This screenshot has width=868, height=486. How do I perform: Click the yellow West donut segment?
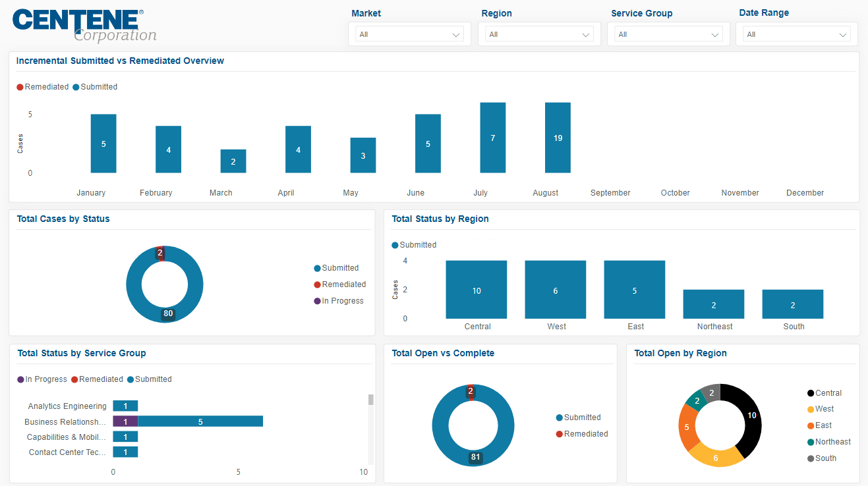[715, 456]
